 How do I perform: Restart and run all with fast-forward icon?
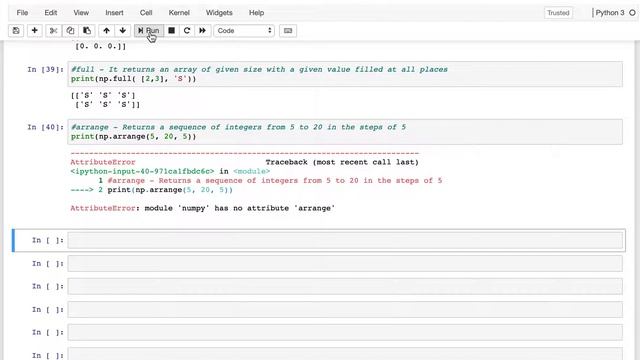point(202,31)
